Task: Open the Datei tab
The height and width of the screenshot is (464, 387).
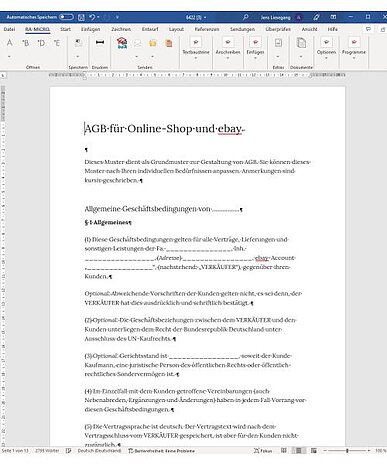Action: pyautogui.click(x=9, y=29)
